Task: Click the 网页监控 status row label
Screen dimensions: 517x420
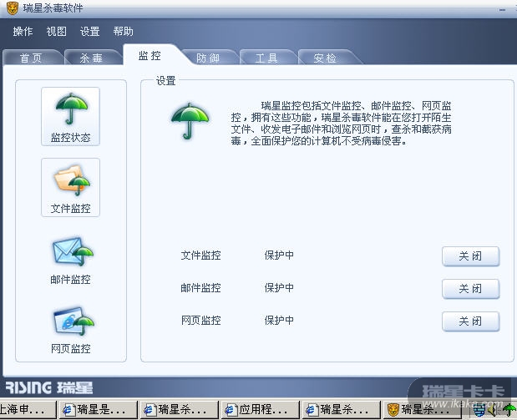Action: [200, 320]
